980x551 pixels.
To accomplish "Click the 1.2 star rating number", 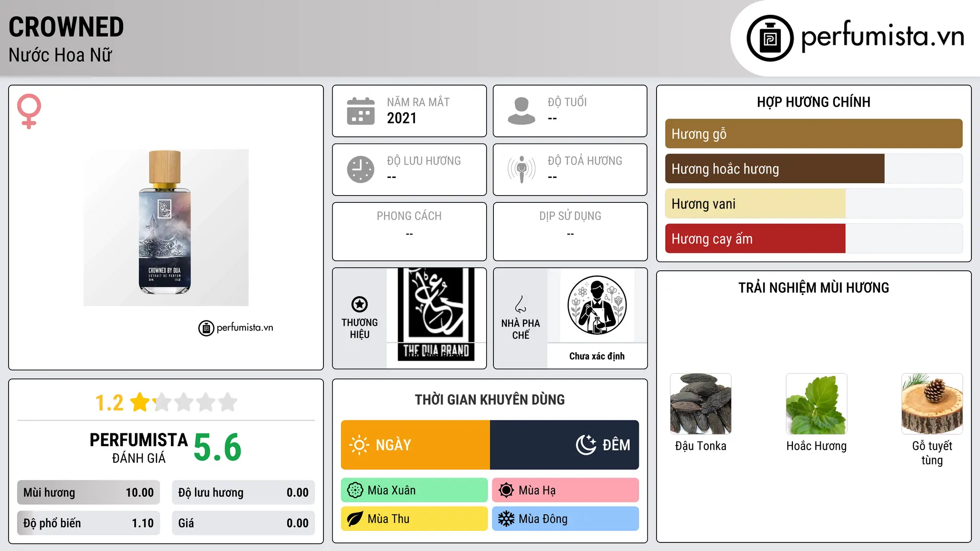I will 110,403.
